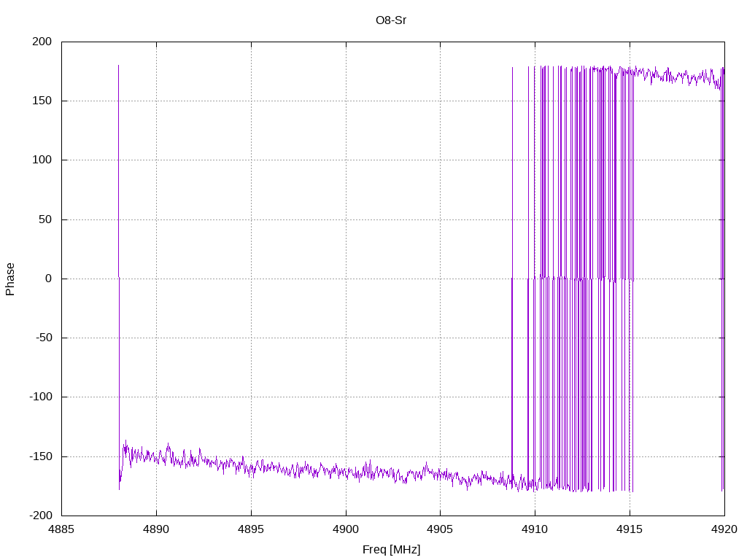Click x-axis tick label 4890
The image size is (747, 560).
[156, 529]
